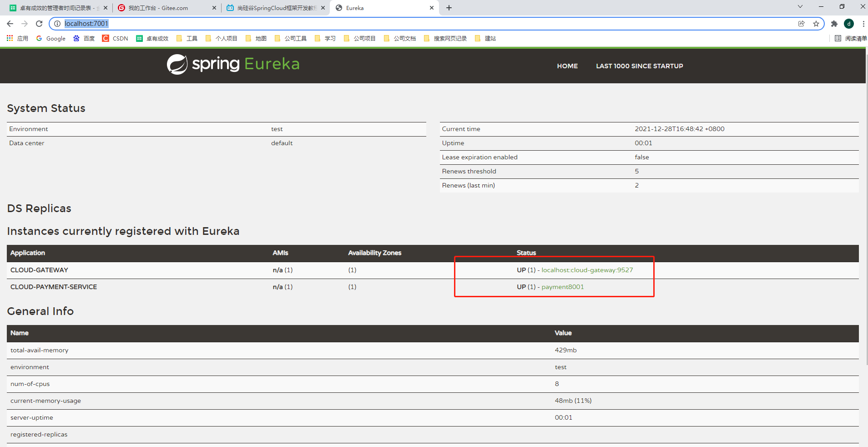The height and width of the screenshot is (447, 868).
Task: Reload the Eureka page
Action: [39, 24]
